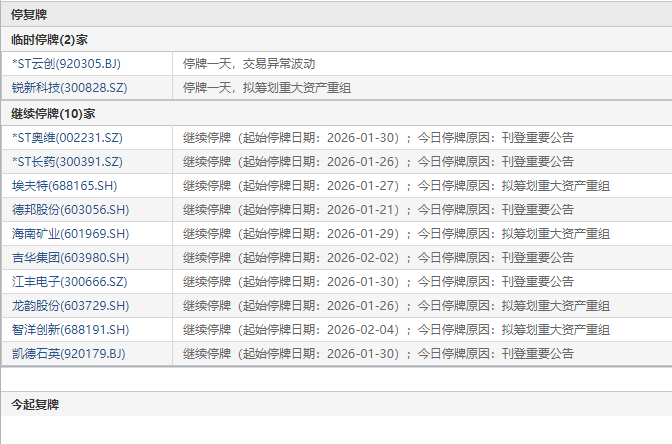672x444 pixels.
Task: Select the suspension reason for 海南矿业
Action: coord(396,234)
